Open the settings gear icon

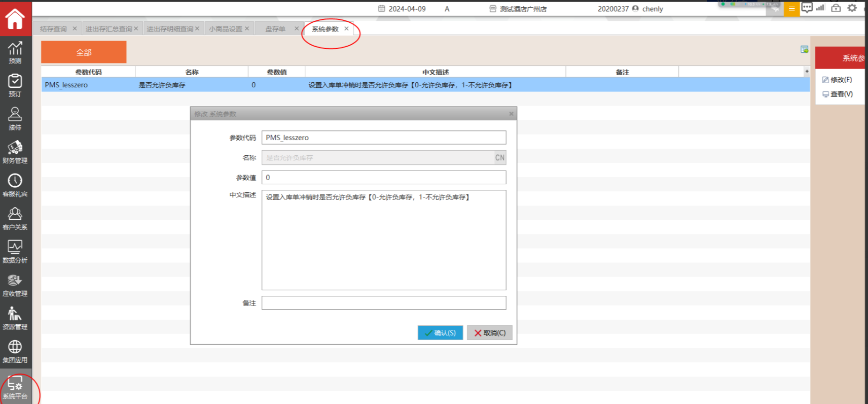click(x=852, y=8)
